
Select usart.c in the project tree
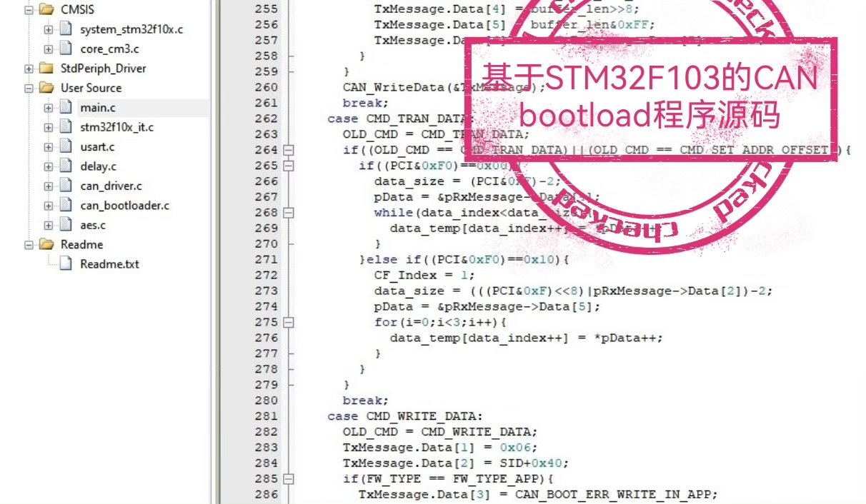[x=97, y=147]
